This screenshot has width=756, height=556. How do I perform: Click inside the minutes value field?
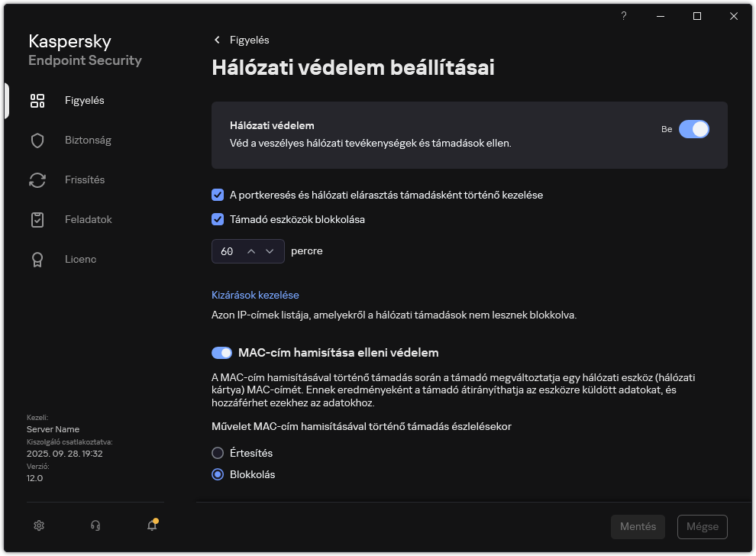click(228, 251)
